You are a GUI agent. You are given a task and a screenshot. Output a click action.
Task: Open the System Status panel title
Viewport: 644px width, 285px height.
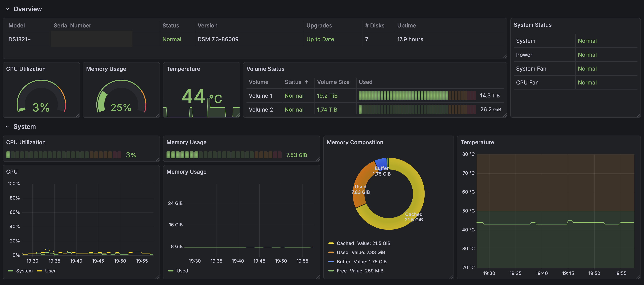(x=533, y=25)
